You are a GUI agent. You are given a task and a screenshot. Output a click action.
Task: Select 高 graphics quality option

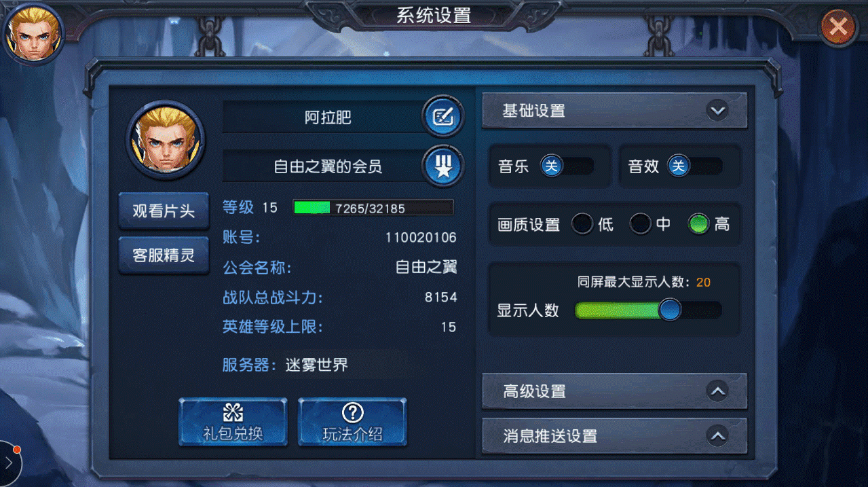tap(698, 224)
